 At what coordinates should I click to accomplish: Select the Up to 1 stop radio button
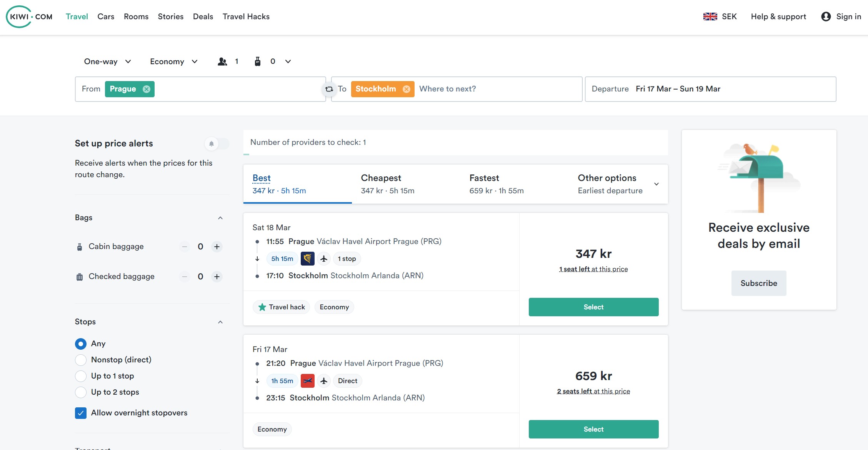pos(80,375)
